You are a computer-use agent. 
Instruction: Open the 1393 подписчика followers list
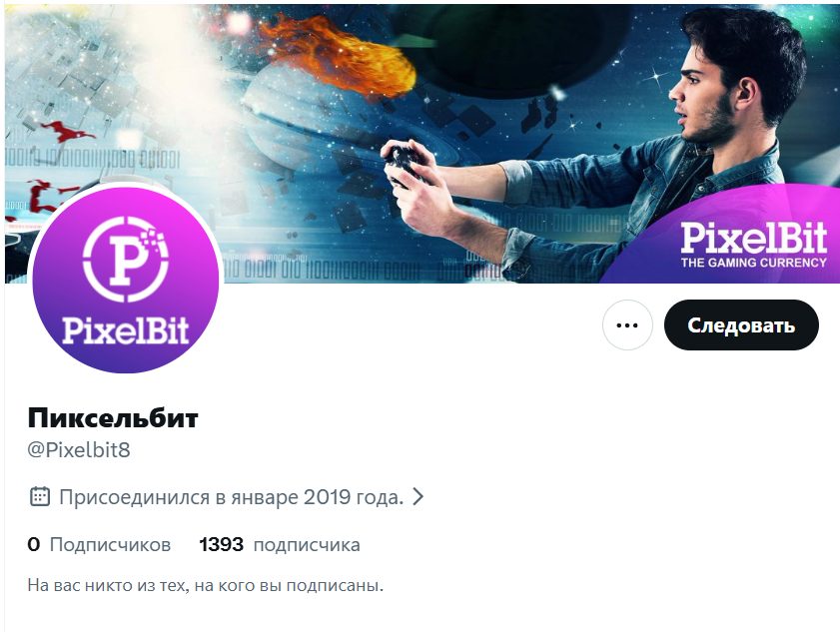pos(280,545)
